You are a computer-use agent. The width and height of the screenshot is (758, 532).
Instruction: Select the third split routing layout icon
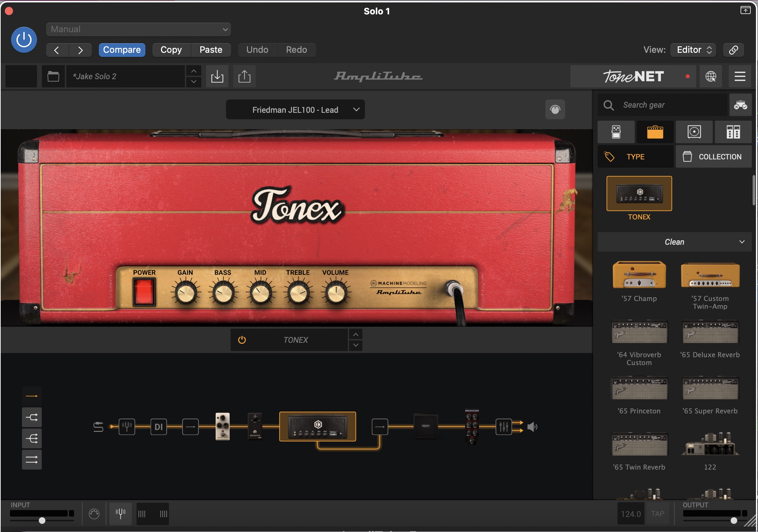pyautogui.click(x=32, y=438)
